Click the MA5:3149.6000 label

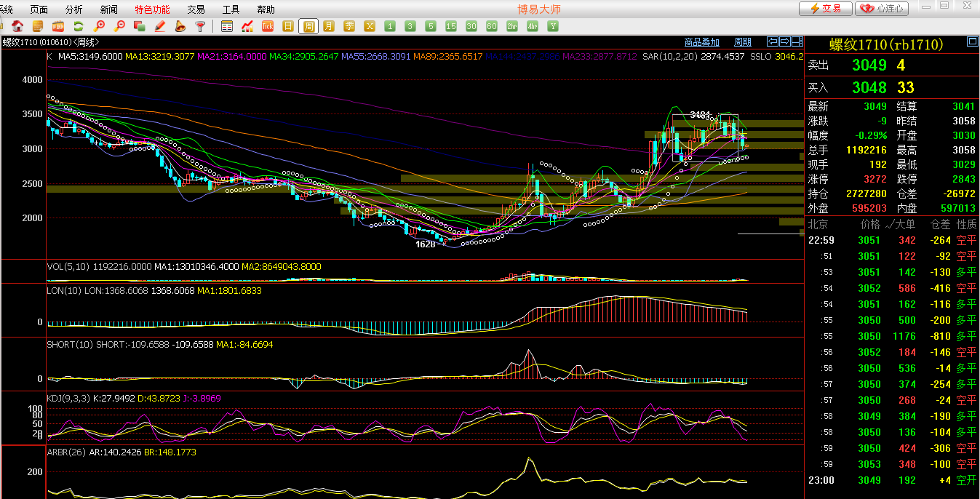pyautogui.click(x=90, y=56)
